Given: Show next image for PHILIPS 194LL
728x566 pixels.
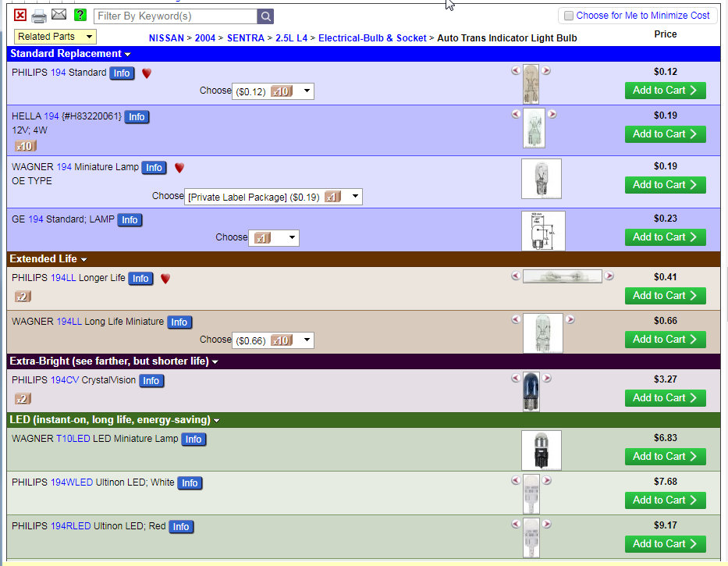Looking at the screenshot, I should click(609, 276).
